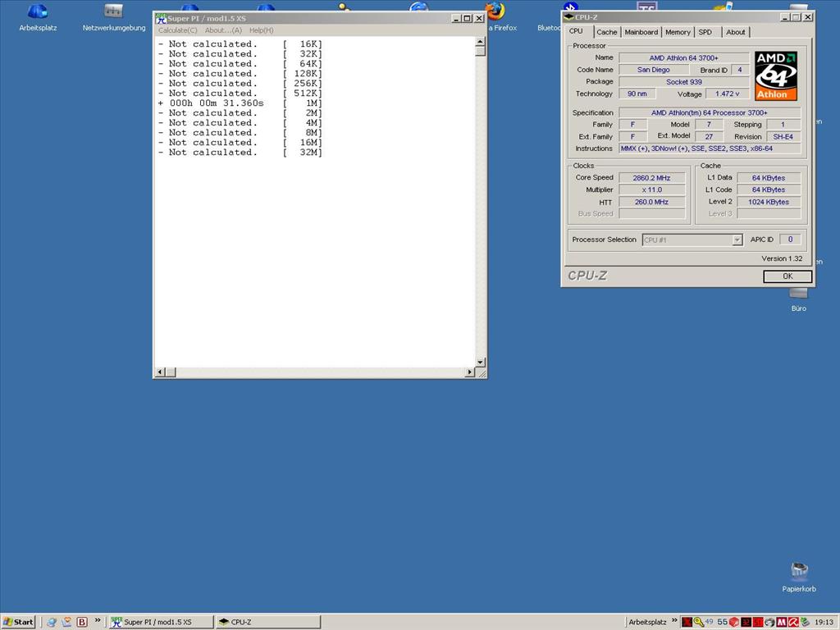Screen dimensions: 840x630
Task: Click the CPU-Z taskbar button
Action: coord(268,622)
